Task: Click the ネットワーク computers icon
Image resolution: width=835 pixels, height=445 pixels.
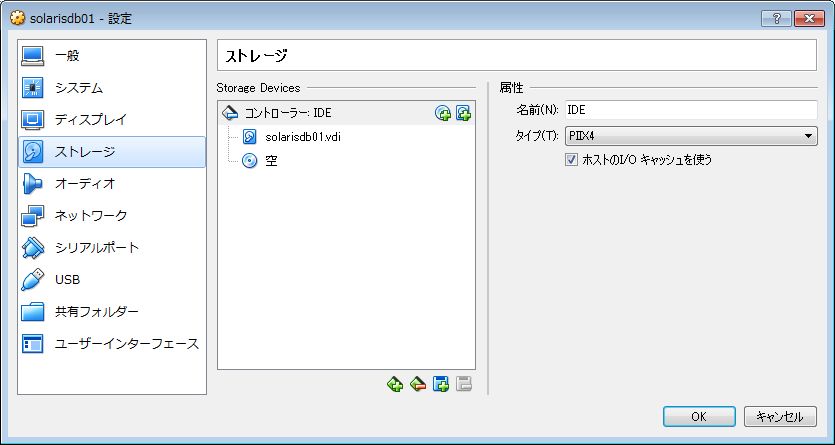Action: [32, 216]
